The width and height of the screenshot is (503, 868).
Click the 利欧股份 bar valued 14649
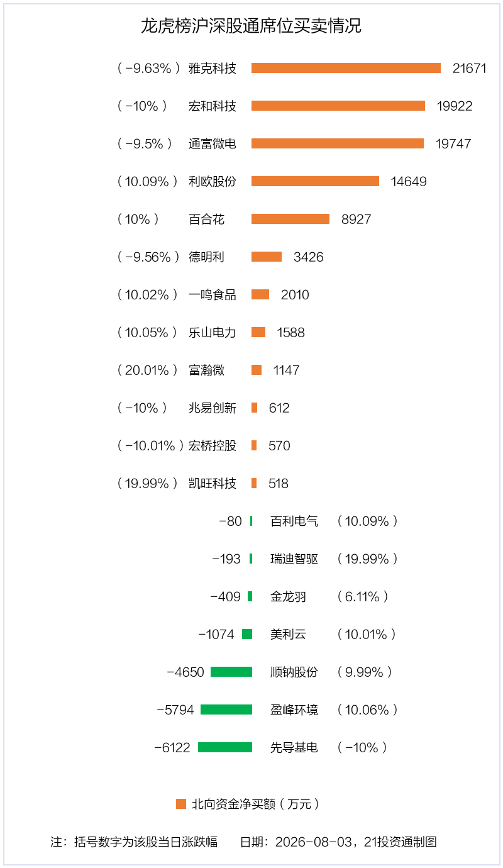[315, 181]
